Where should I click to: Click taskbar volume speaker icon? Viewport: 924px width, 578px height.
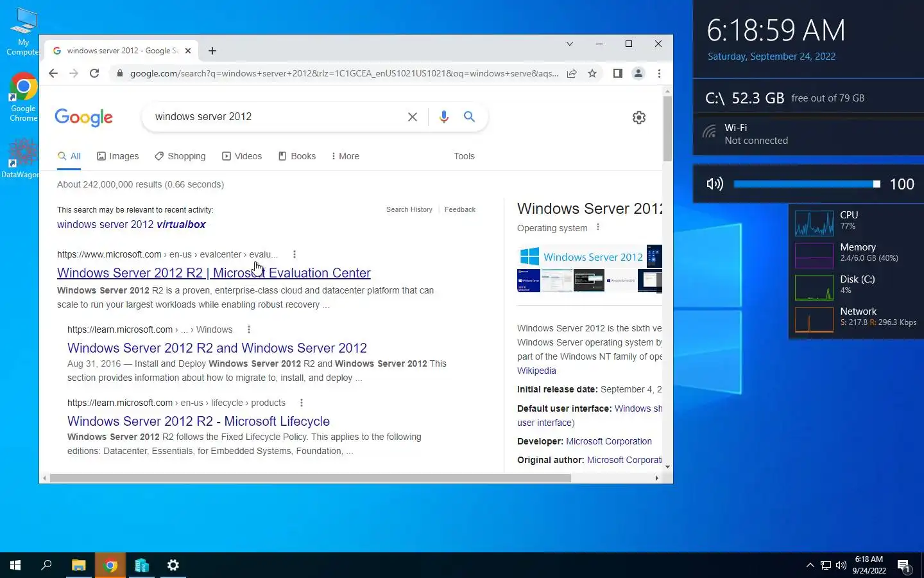tap(841, 565)
